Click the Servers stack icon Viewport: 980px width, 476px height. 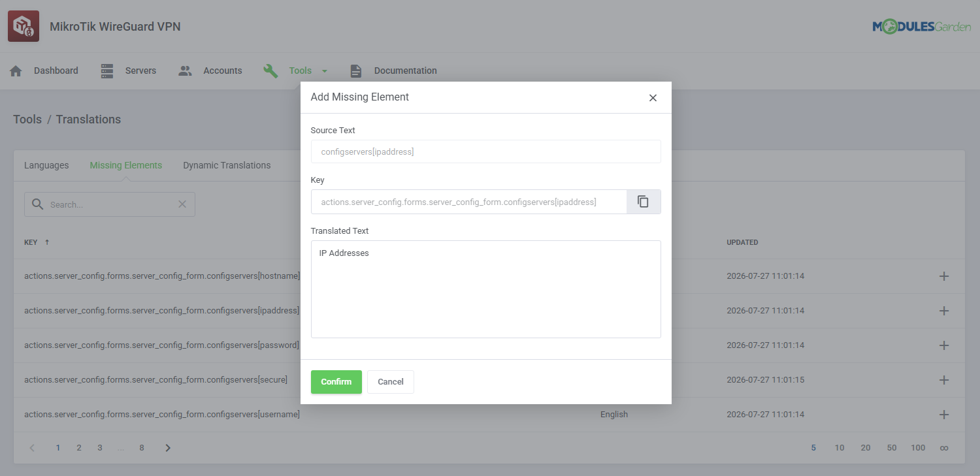pos(107,71)
